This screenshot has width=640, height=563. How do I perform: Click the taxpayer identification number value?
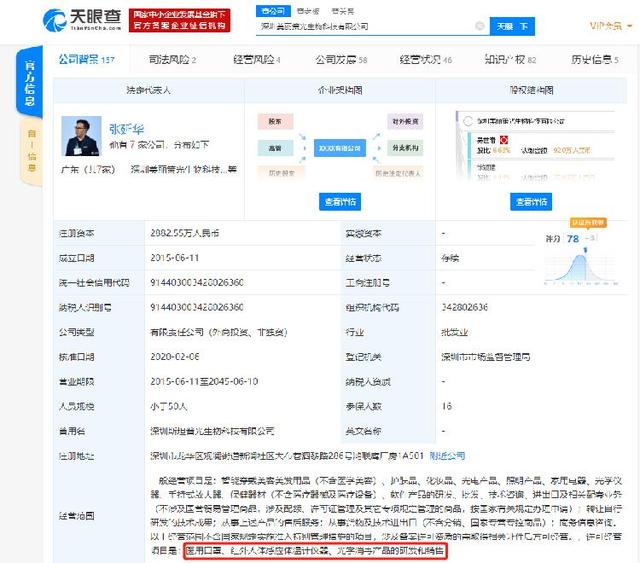pyautogui.click(x=197, y=307)
